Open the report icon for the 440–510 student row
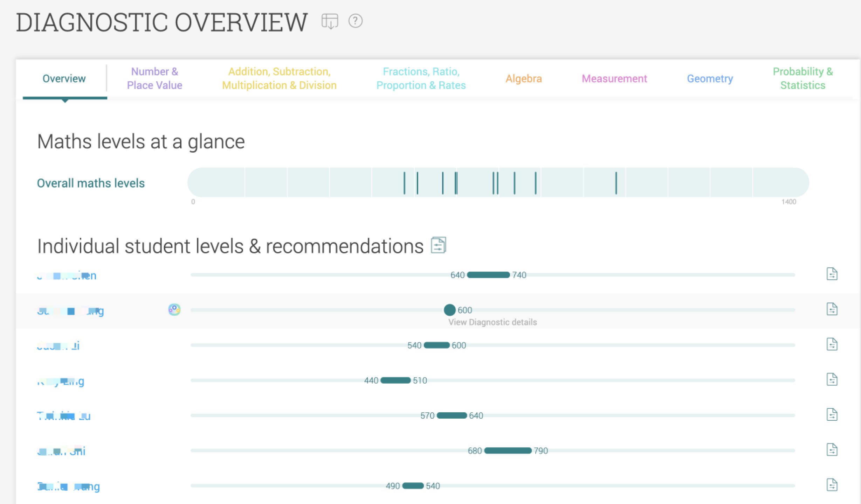 point(832,379)
